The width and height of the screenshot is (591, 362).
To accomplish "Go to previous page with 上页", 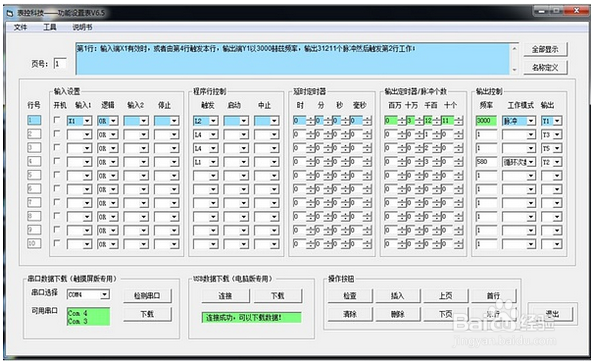I will tap(446, 296).
